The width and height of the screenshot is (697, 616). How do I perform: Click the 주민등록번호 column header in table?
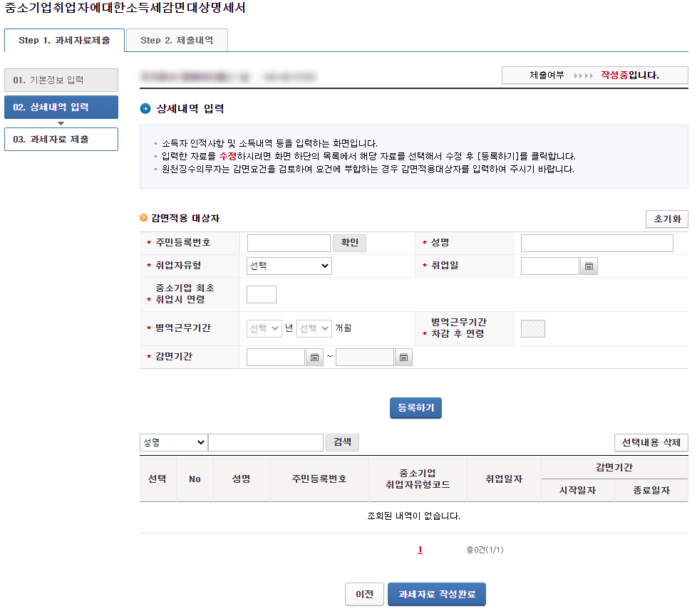pos(319,479)
